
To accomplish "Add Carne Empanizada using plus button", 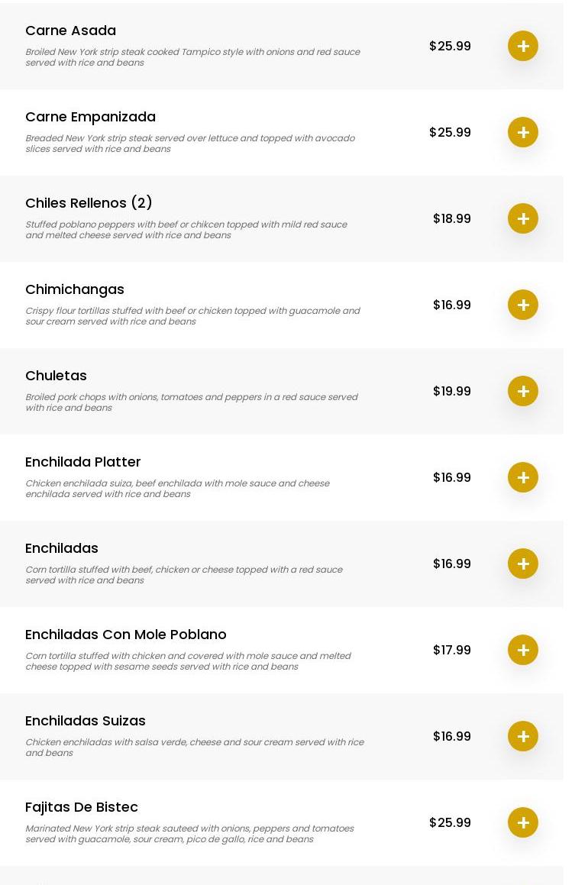I will (x=523, y=132).
